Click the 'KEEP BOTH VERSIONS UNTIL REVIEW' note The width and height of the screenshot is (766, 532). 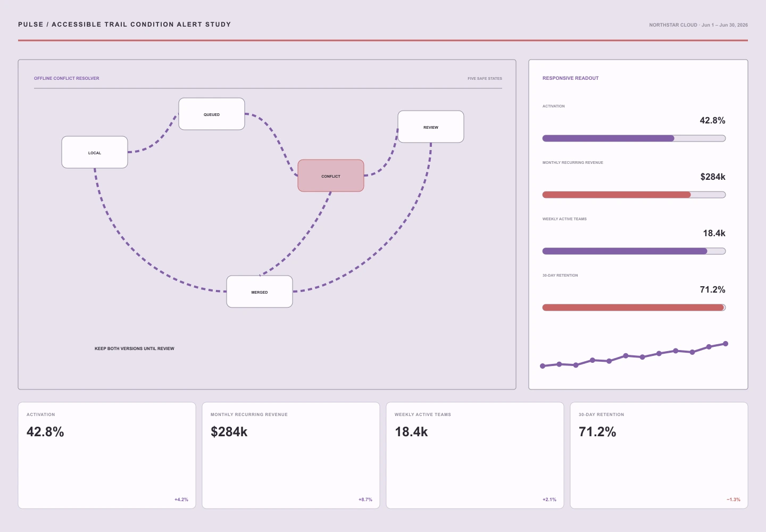pyautogui.click(x=135, y=348)
